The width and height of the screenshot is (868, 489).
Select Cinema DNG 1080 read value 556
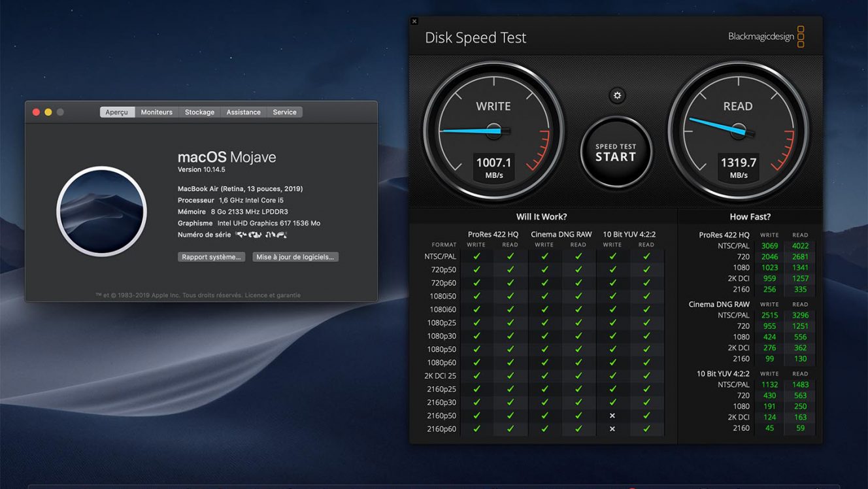pos(800,337)
